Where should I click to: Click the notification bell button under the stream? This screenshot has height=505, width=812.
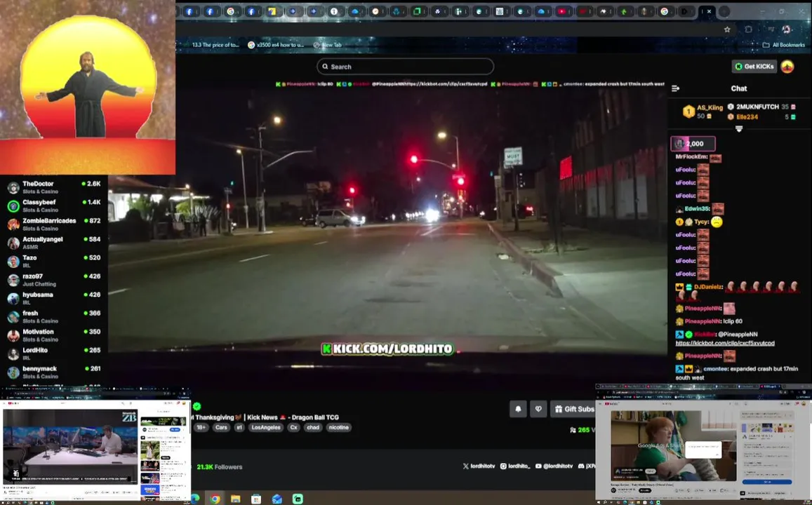point(518,409)
